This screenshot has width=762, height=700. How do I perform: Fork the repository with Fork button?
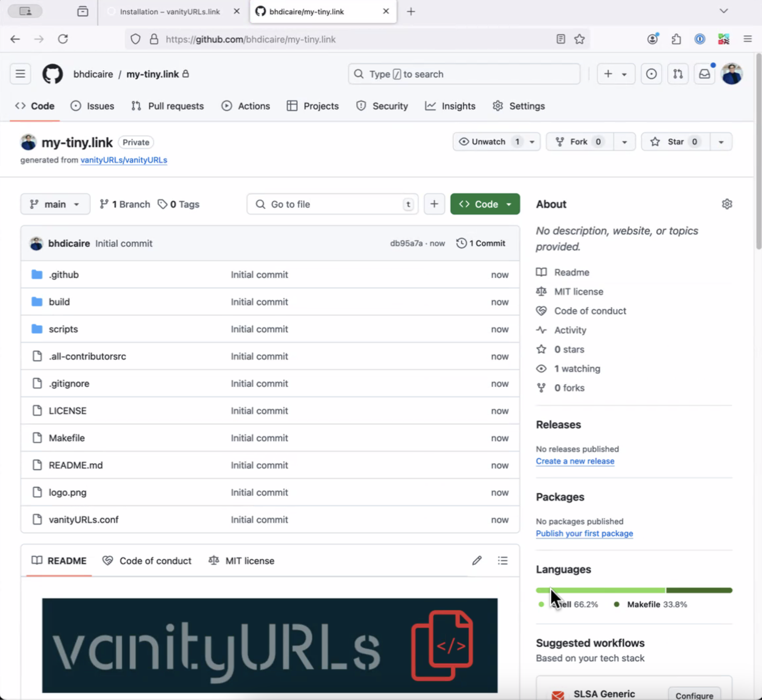click(580, 142)
